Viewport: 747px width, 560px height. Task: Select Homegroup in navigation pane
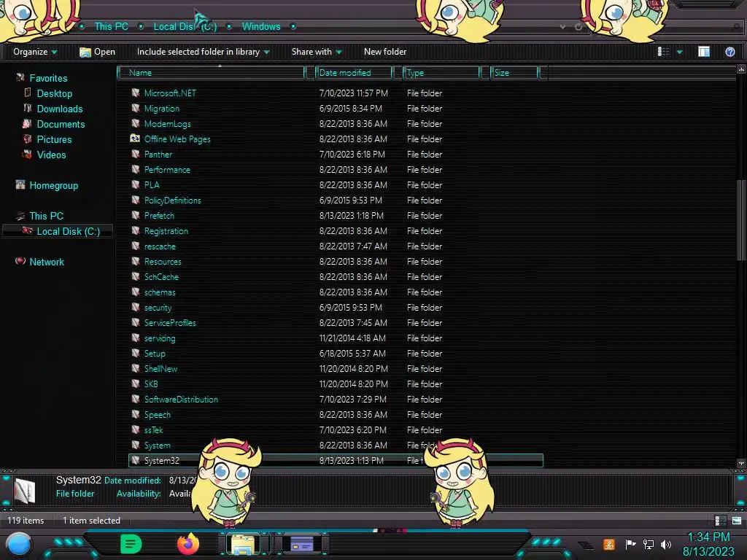point(53,185)
